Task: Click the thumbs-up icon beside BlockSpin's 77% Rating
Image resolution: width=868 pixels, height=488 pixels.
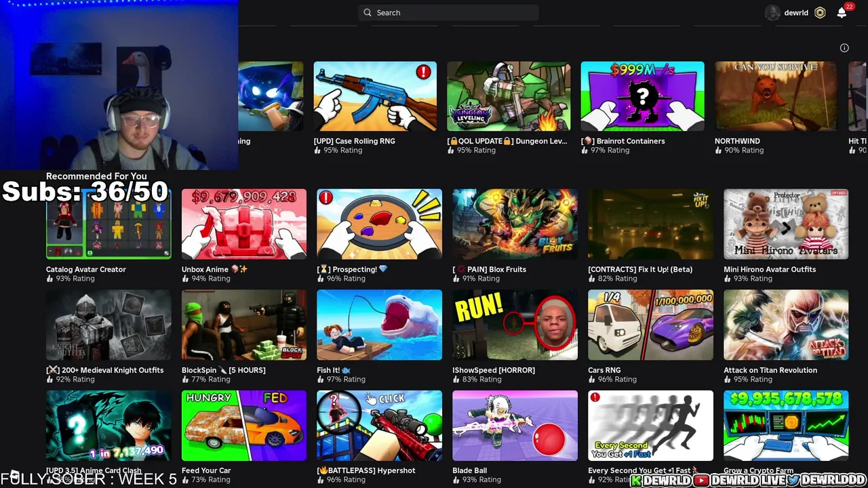Action: 185,380
